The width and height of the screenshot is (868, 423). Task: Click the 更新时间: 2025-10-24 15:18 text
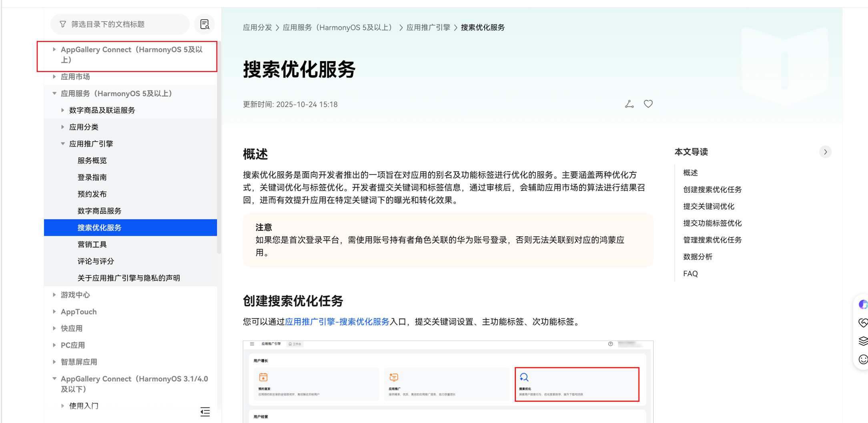(x=290, y=104)
